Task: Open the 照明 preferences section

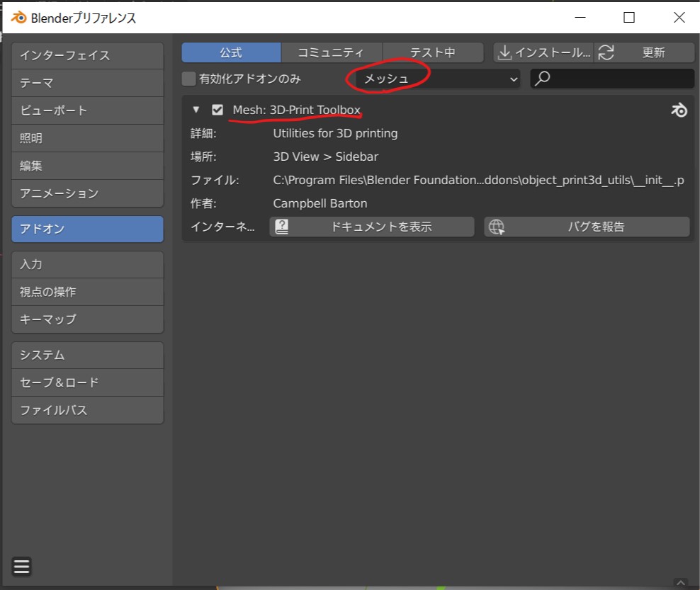Action: 88,138
